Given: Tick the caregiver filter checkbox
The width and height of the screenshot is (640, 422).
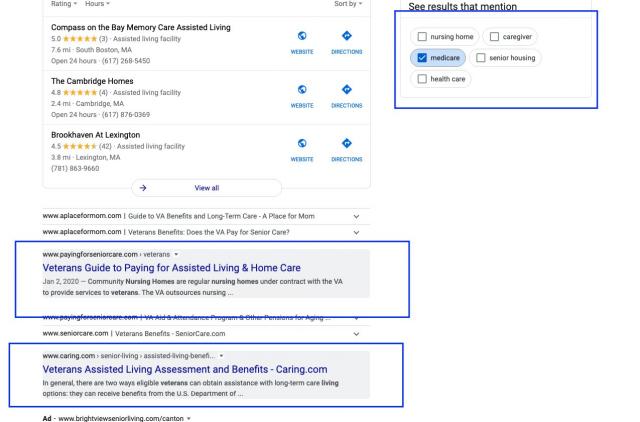Looking at the screenshot, I should click(x=496, y=37).
